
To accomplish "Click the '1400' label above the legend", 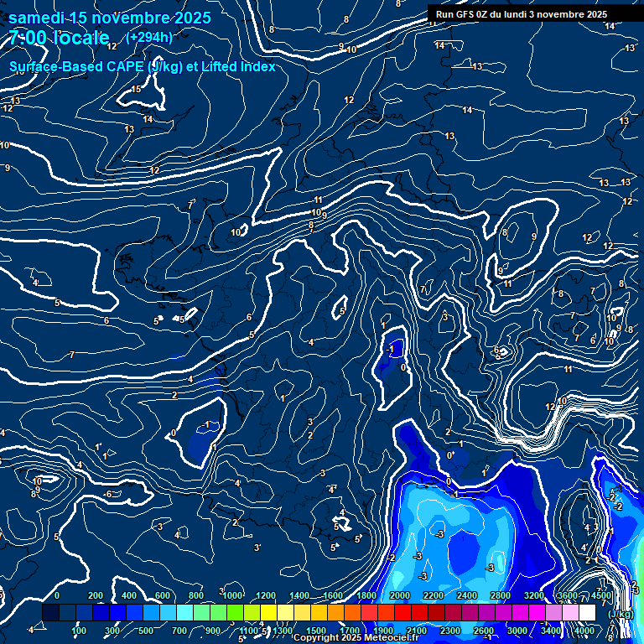I will pos(299,595).
